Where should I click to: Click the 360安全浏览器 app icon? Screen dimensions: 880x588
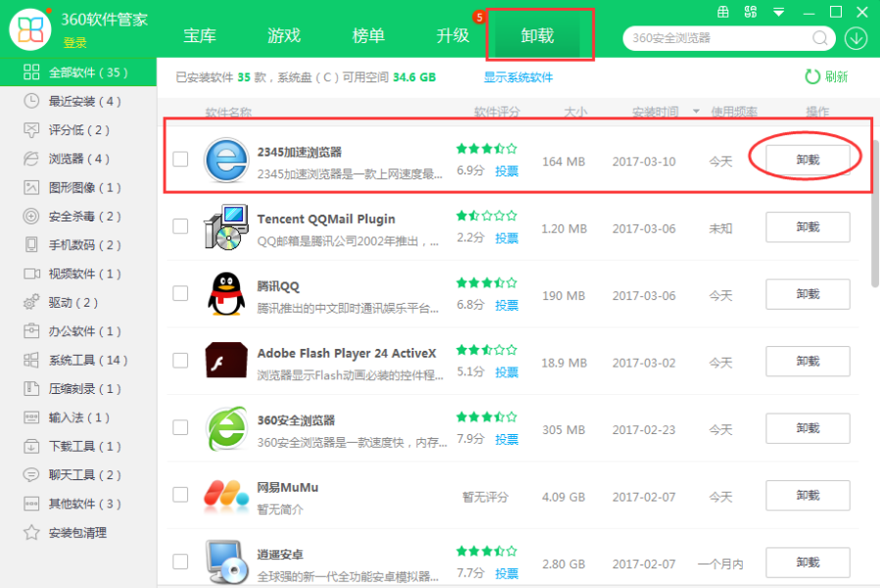(x=226, y=428)
